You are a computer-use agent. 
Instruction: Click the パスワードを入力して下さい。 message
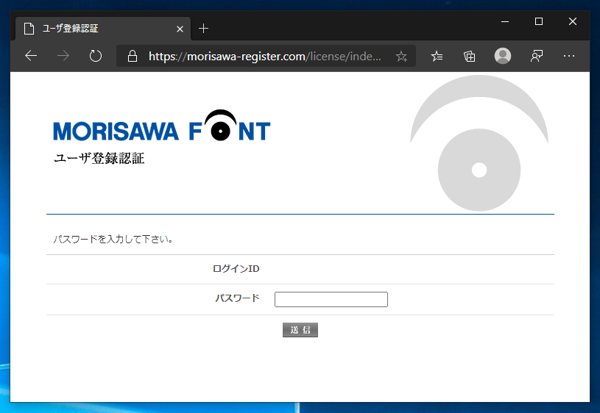113,239
